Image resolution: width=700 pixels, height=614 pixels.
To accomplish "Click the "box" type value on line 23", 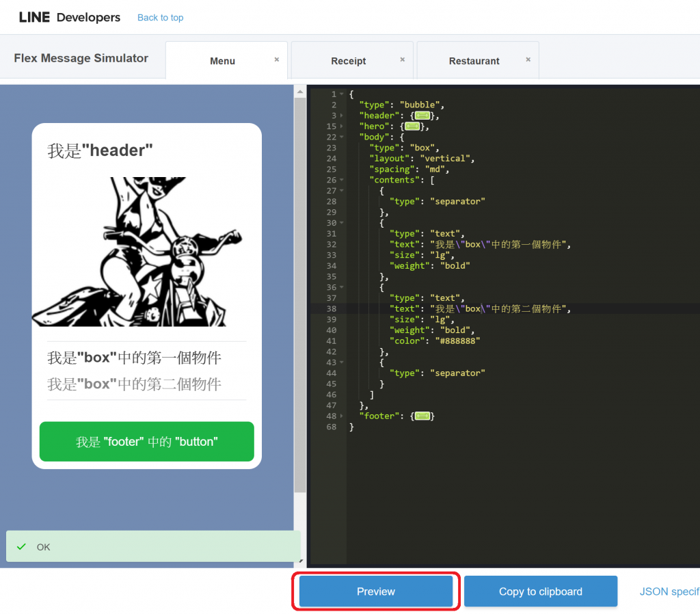I will click(422, 148).
